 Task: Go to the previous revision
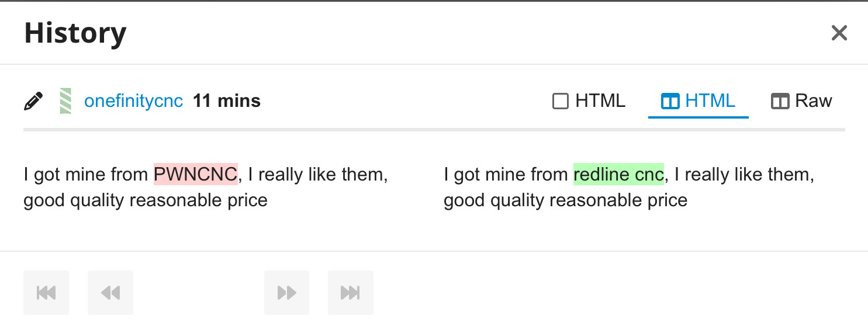coord(110,293)
